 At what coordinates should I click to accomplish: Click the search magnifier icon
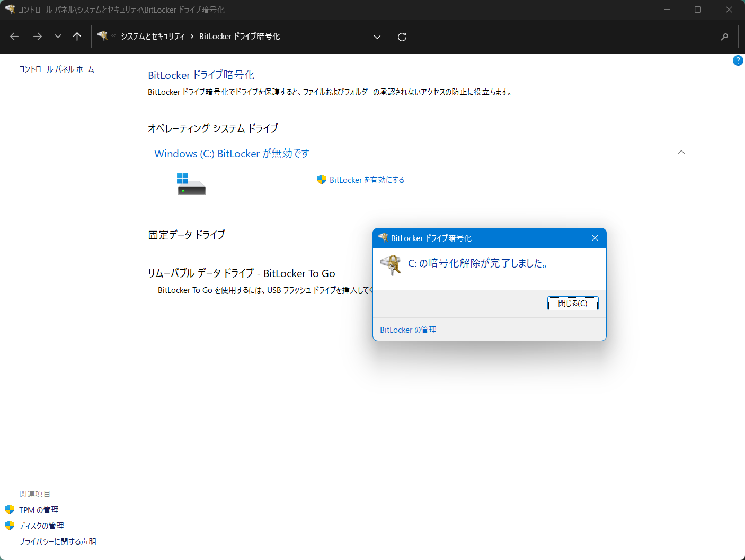(724, 37)
